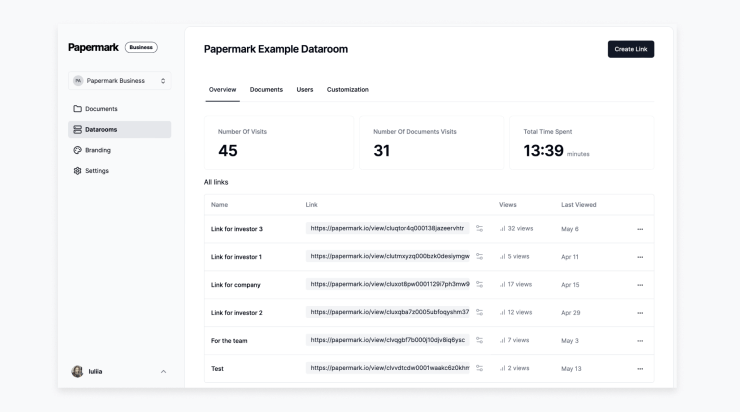Go to Branding in the sidebar
The width and height of the screenshot is (740, 412).
coord(119,150)
